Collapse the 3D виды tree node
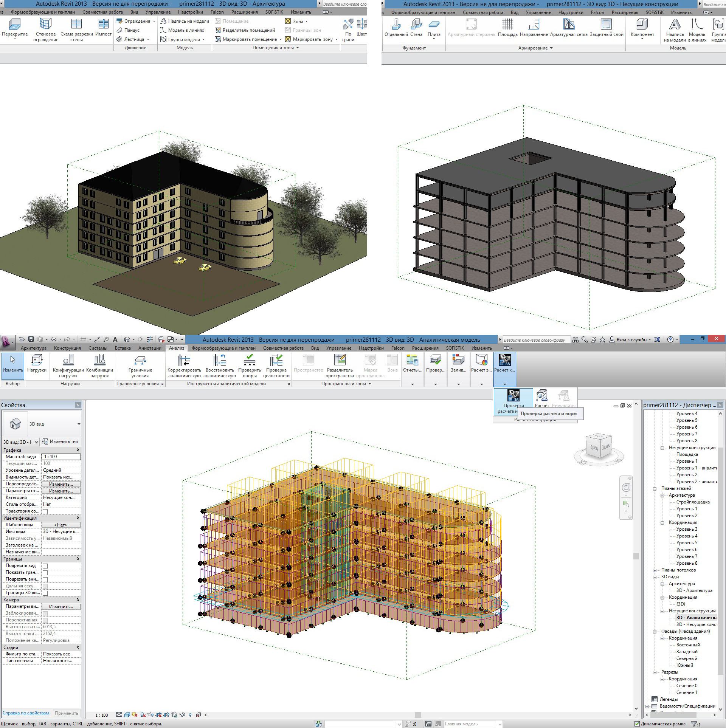The image size is (726, 728). pyautogui.click(x=655, y=577)
